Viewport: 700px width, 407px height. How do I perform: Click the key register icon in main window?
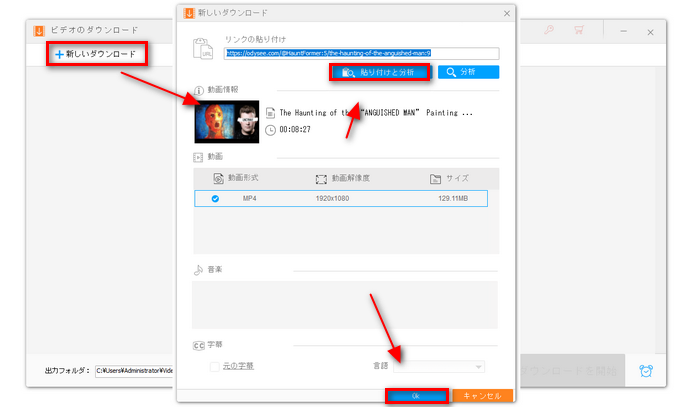coord(549,30)
